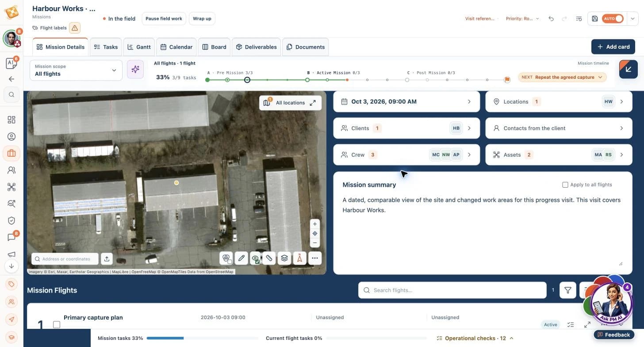Click the Add card button

point(613,47)
